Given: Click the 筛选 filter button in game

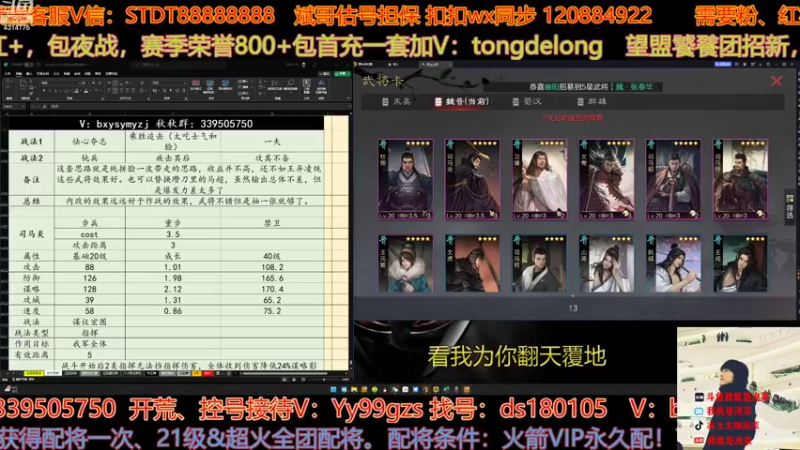Looking at the screenshot, I should click(790, 207).
